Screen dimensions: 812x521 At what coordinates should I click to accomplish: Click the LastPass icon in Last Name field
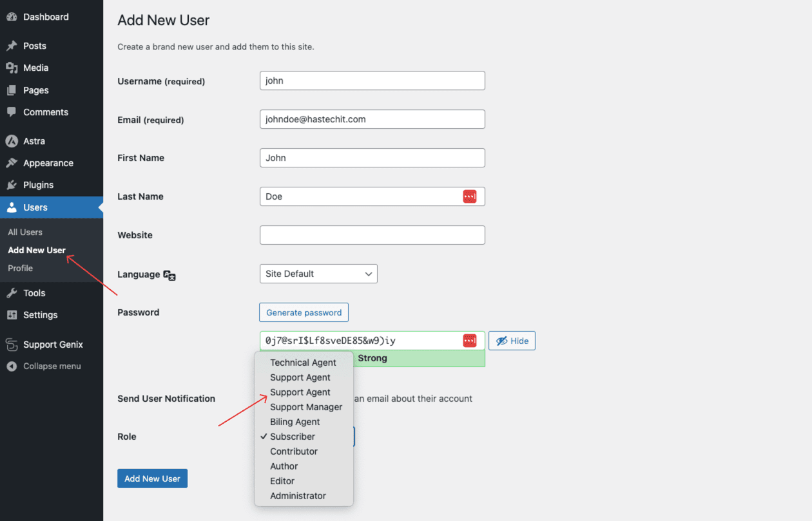[470, 196]
